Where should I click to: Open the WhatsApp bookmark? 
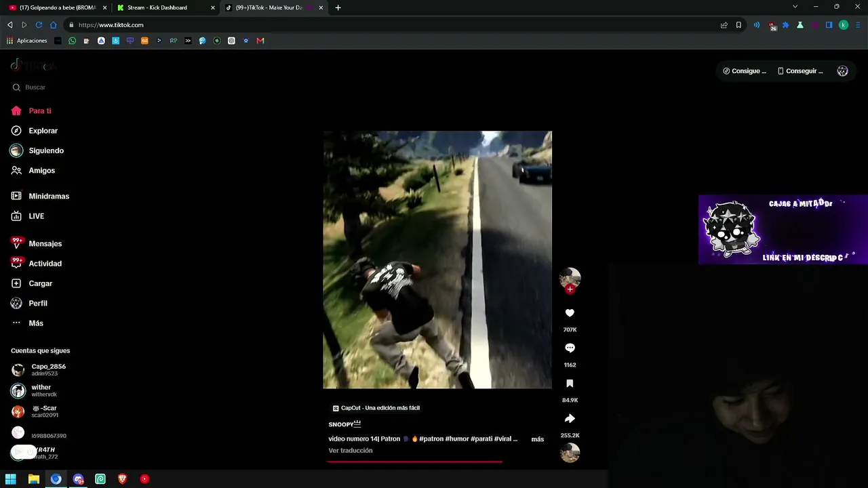(x=73, y=41)
